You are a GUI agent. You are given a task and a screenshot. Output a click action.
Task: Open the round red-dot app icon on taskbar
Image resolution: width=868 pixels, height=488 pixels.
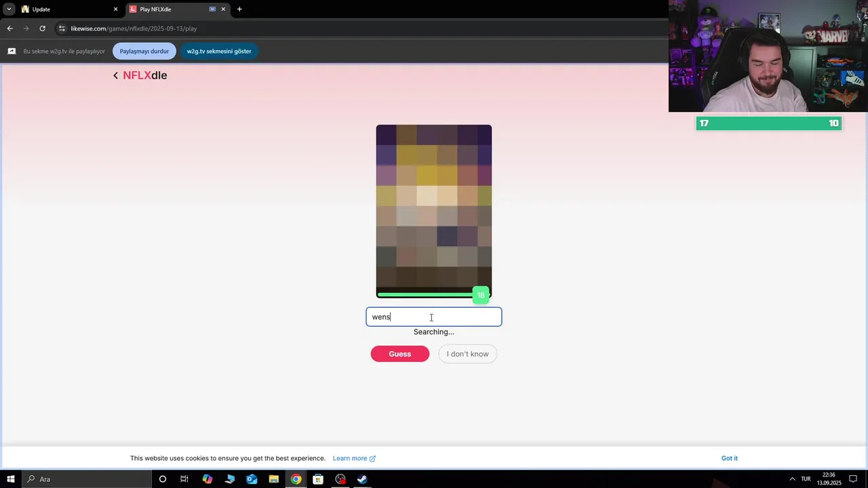pyautogui.click(x=340, y=479)
